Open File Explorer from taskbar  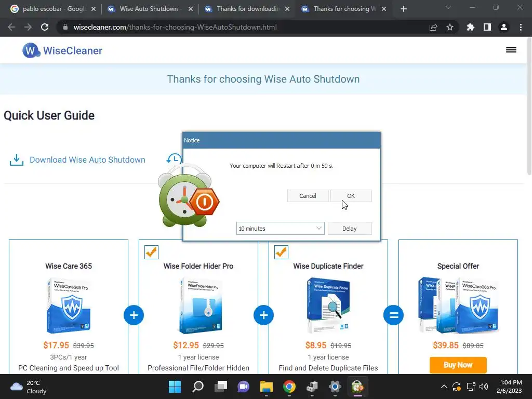267,387
